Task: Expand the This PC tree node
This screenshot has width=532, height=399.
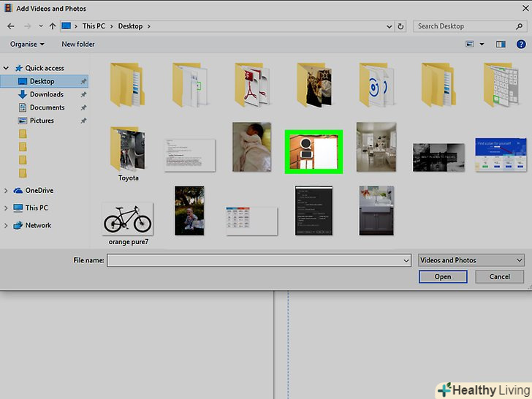Action: click(x=7, y=208)
